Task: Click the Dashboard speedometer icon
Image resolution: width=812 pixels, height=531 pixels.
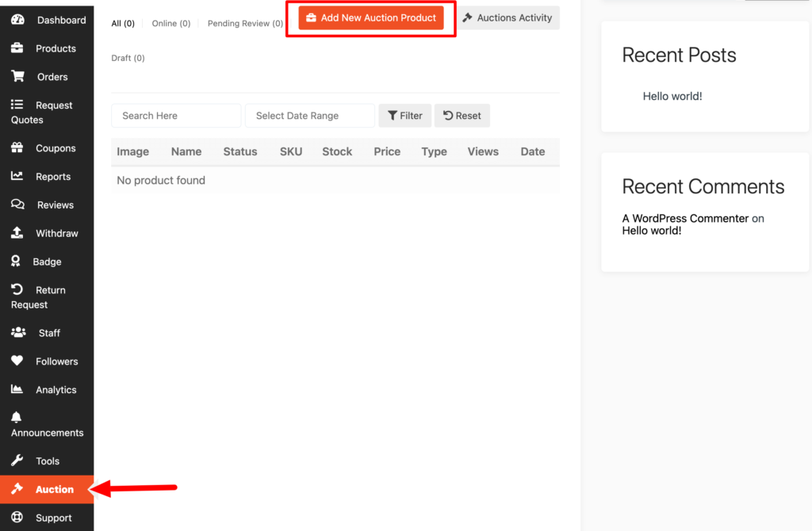Action: (17, 20)
